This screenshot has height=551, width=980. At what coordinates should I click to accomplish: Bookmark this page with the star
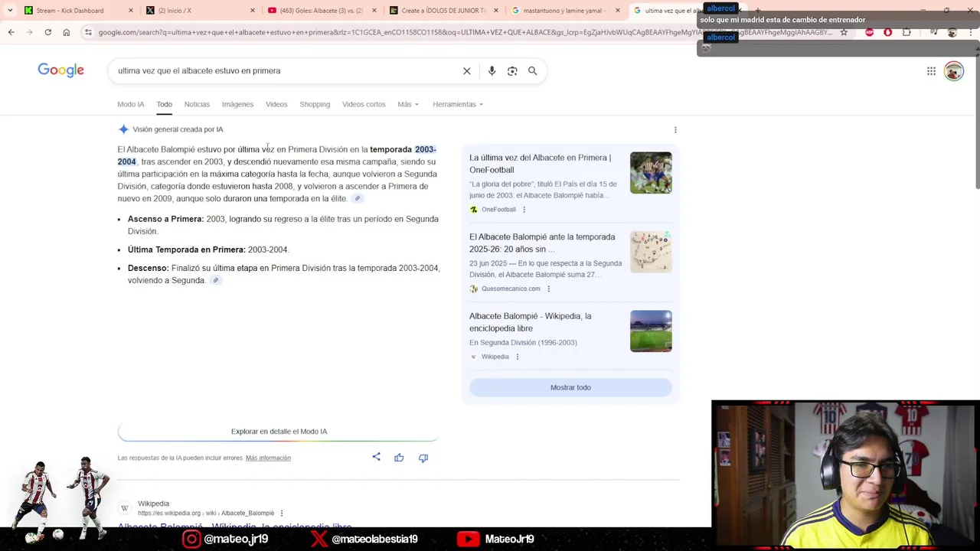pyautogui.click(x=844, y=32)
